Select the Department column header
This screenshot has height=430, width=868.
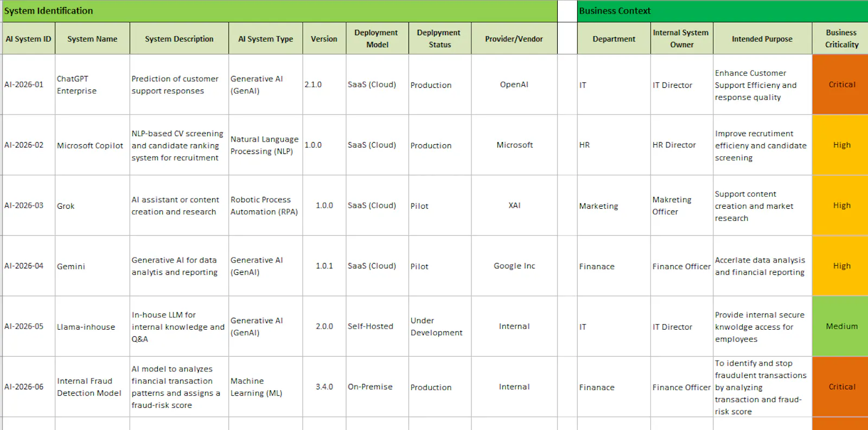click(614, 38)
